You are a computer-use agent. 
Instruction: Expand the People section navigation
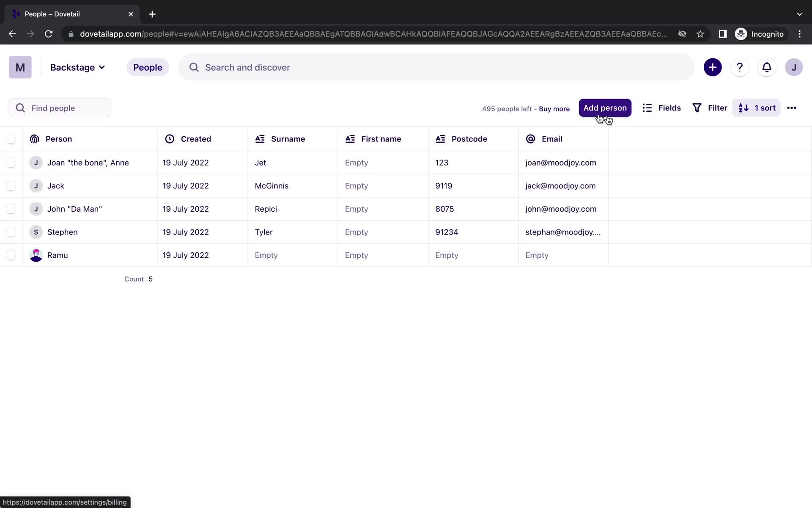pos(147,67)
